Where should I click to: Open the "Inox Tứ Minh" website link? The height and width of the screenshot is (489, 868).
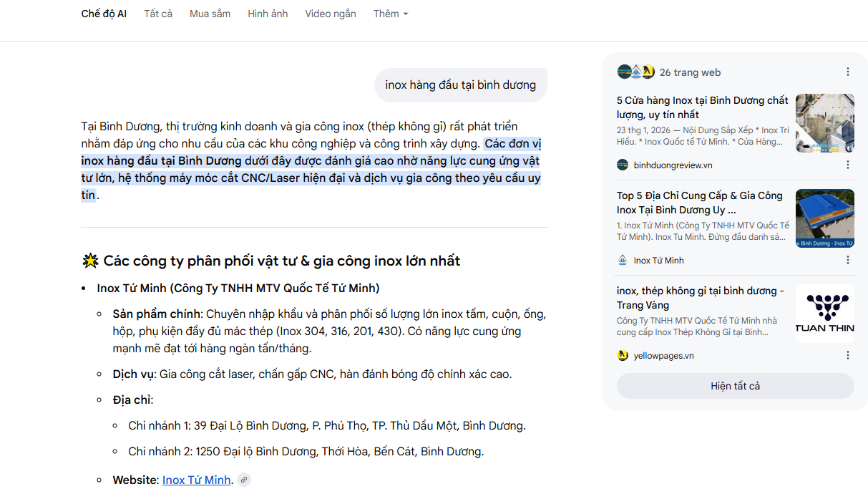[197, 480]
